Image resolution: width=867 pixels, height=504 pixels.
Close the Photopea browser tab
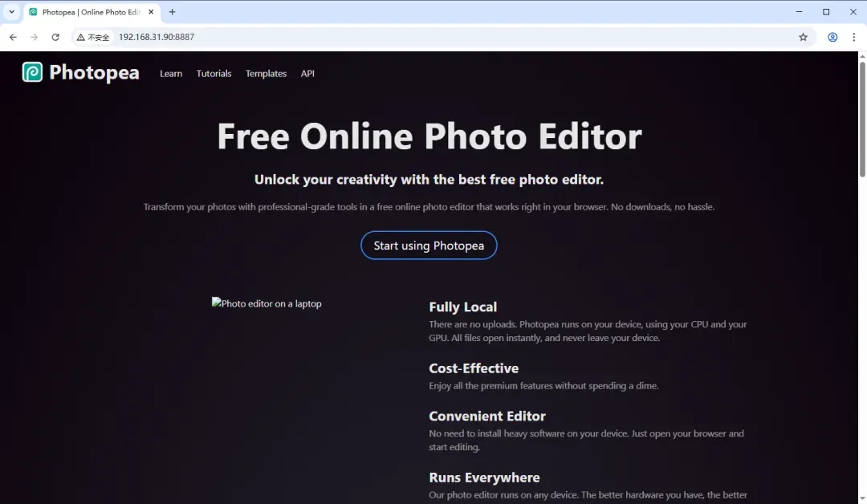[151, 11]
